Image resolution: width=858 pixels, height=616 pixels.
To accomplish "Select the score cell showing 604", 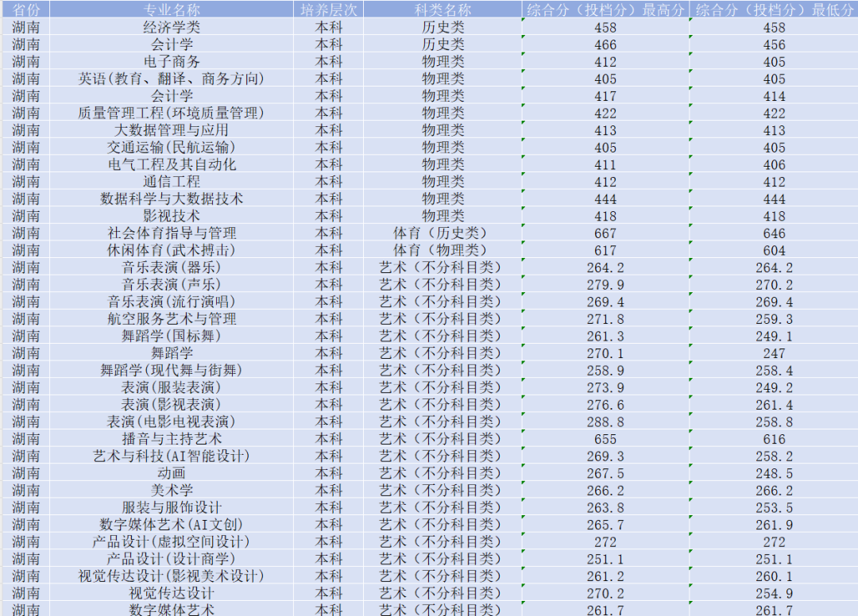I will (774, 250).
